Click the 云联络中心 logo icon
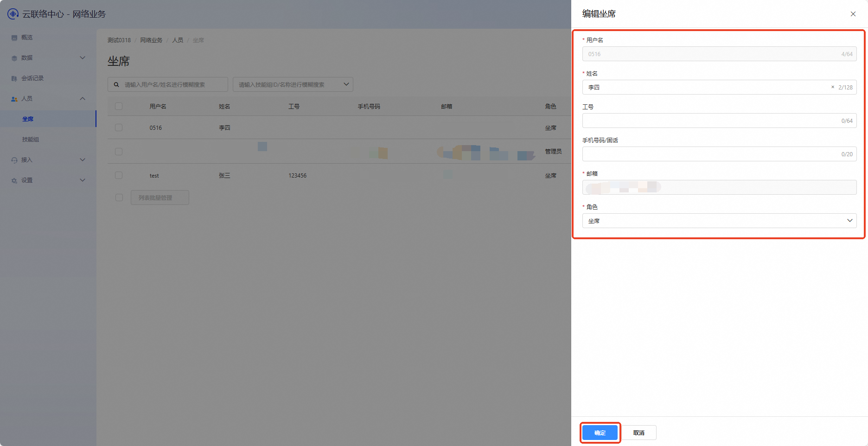 click(x=13, y=14)
